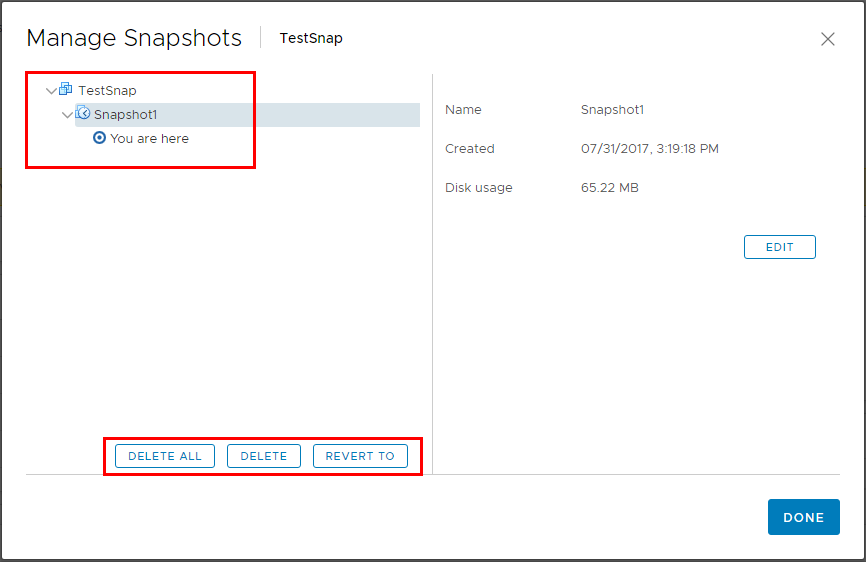Select the 'You are here' text
This screenshot has height=562, width=866.
[x=149, y=138]
